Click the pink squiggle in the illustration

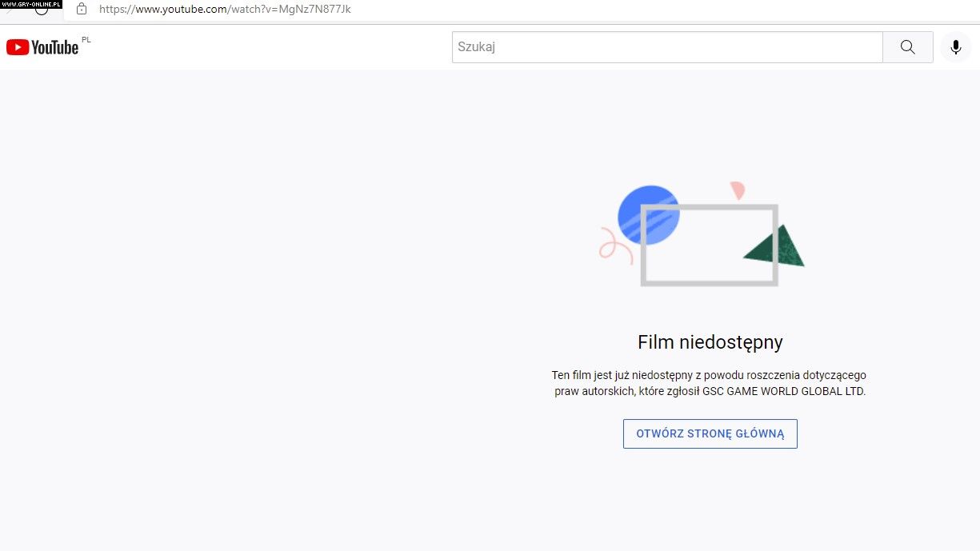[613, 243]
